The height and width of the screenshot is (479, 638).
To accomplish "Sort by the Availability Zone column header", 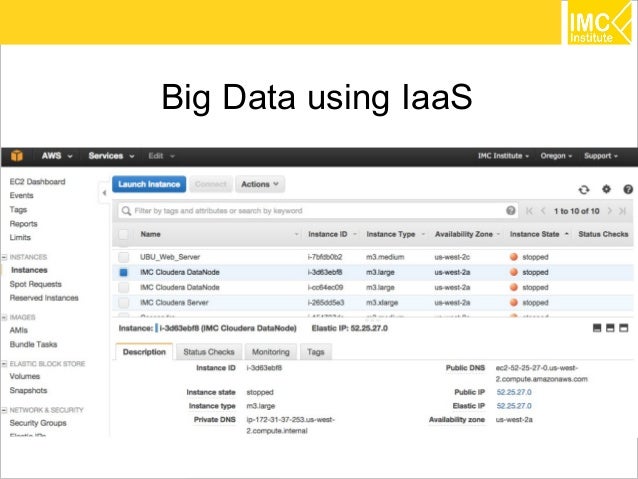I will (463, 234).
